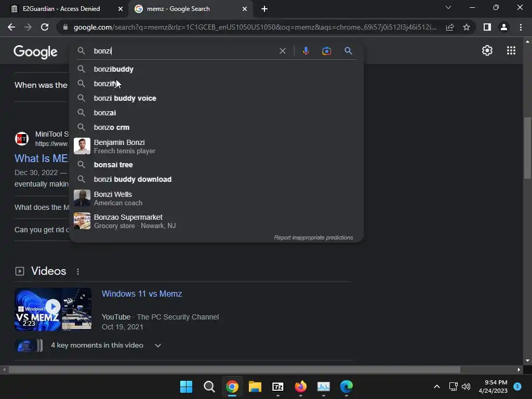Open a new browser tab
The height and width of the screenshot is (399, 532).
tap(264, 9)
